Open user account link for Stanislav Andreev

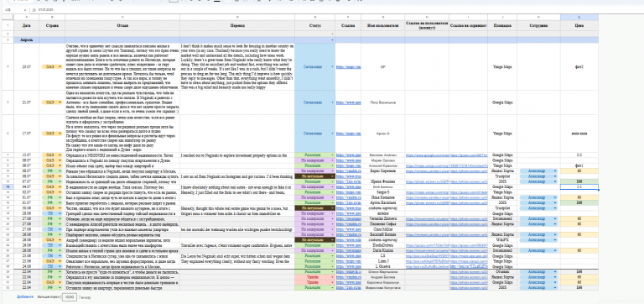(426, 155)
